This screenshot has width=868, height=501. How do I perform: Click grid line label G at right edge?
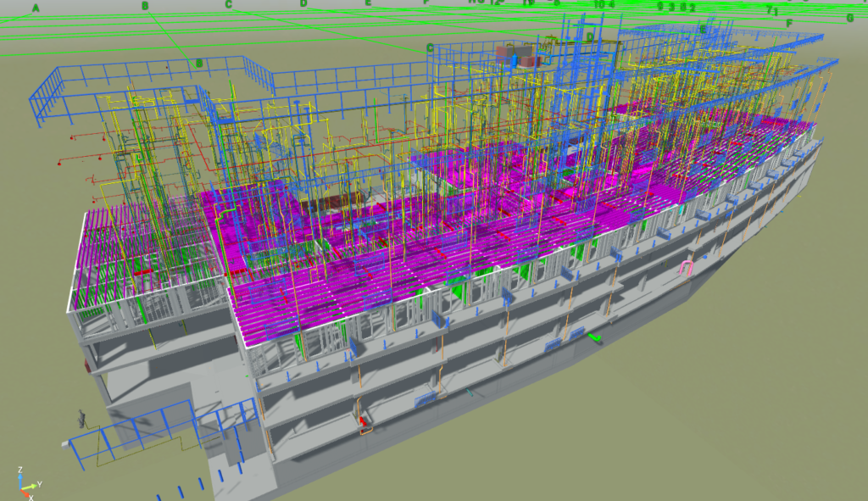click(849, 17)
